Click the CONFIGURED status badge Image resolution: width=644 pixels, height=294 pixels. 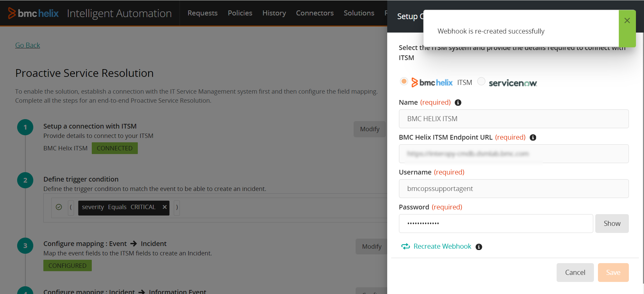68,265
